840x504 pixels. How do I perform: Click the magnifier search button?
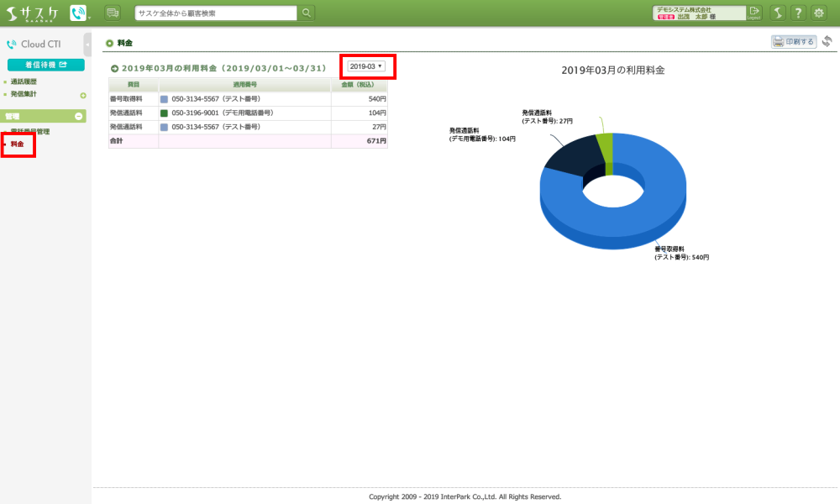pyautogui.click(x=307, y=13)
